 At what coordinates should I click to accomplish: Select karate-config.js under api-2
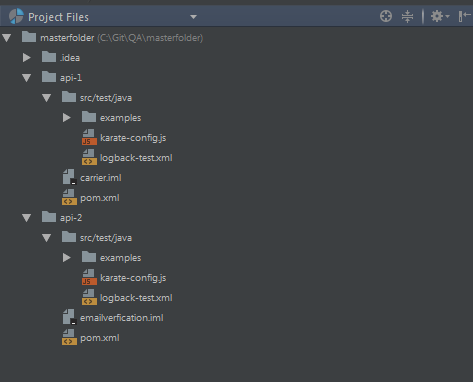coord(133,278)
